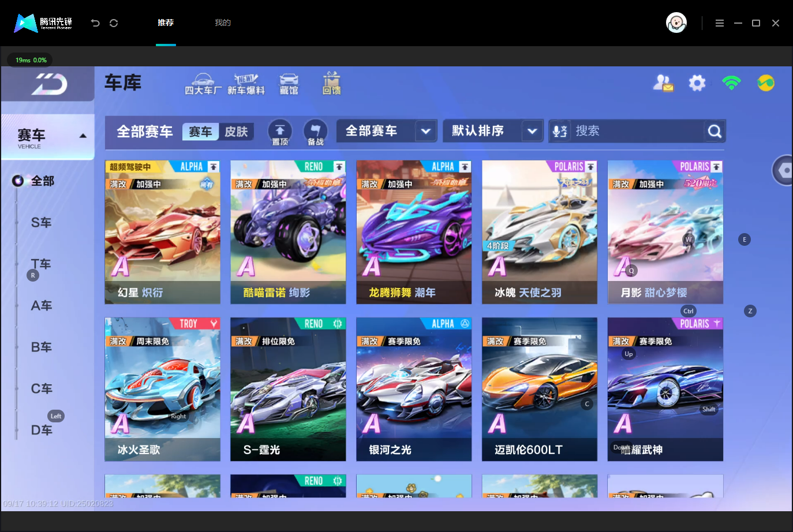Click the game logo at sidebar top
This screenshot has height=532, width=793.
tap(48, 84)
